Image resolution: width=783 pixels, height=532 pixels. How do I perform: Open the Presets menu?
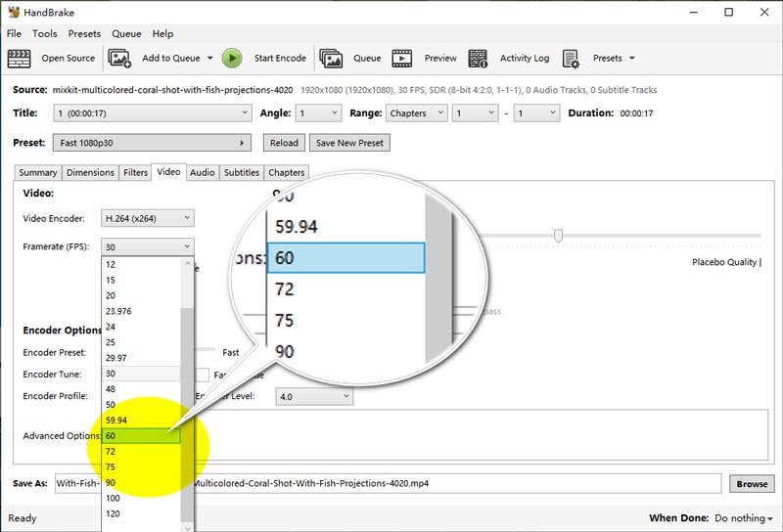click(x=84, y=34)
